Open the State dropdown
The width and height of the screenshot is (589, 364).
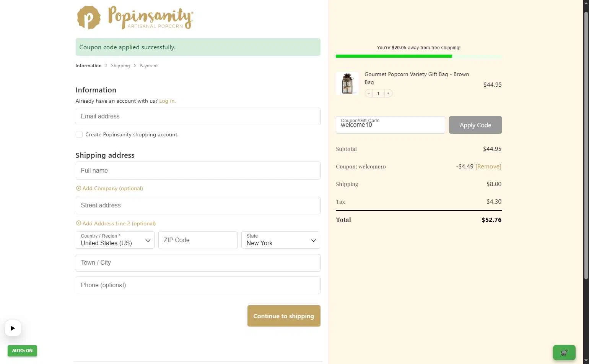[281, 240]
